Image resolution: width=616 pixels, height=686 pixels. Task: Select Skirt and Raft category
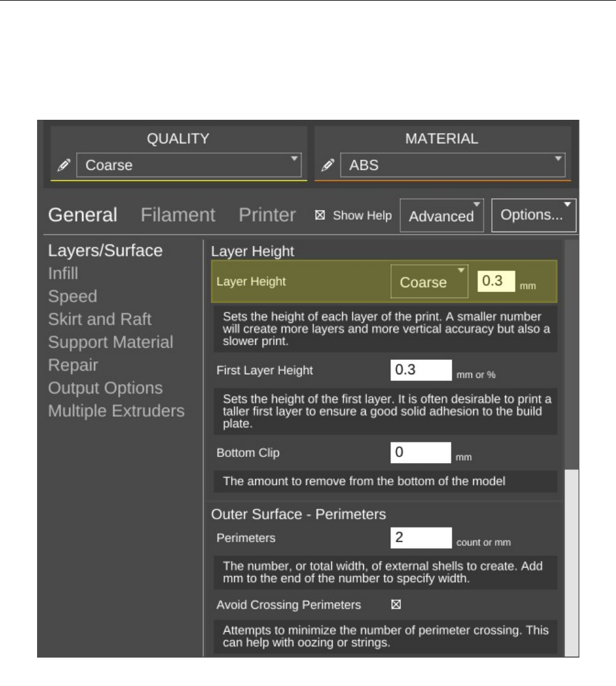[x=100, y=319]
